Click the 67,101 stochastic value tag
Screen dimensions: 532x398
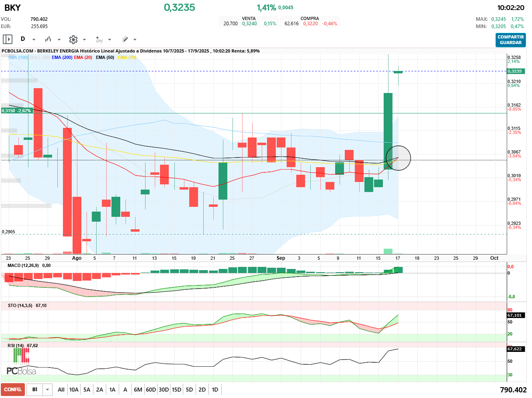coord(515,315)
